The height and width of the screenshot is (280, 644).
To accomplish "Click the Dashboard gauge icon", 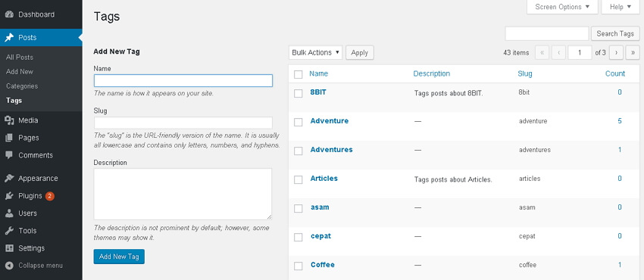I will click(x=9, y=15).
